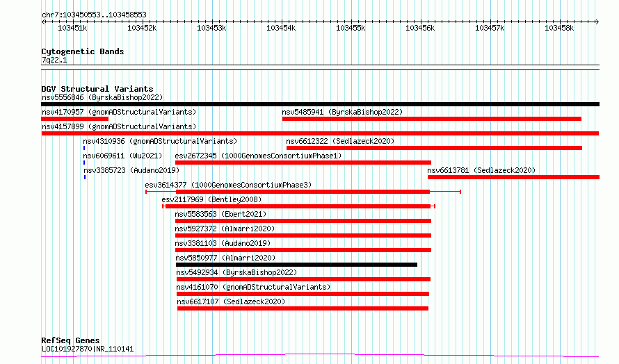This screenshot has height=364, width=619.
Task: Open nsv6613781 (Sedlazeck2020) label
Action: click(481, 170)
